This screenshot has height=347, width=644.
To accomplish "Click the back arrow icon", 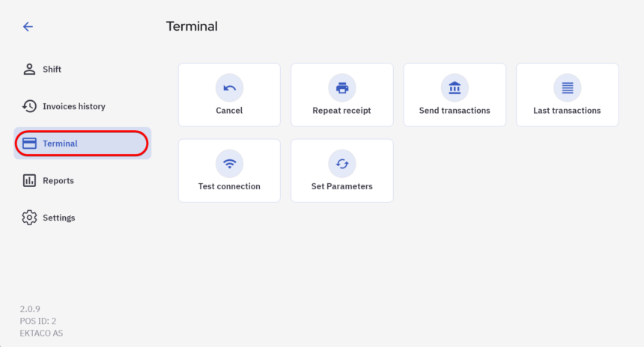I will (x=28, y=27).
